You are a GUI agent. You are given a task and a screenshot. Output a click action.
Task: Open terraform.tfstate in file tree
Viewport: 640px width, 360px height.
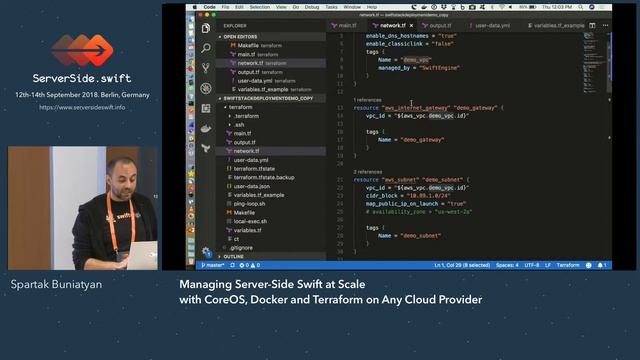tap(254, 169)
